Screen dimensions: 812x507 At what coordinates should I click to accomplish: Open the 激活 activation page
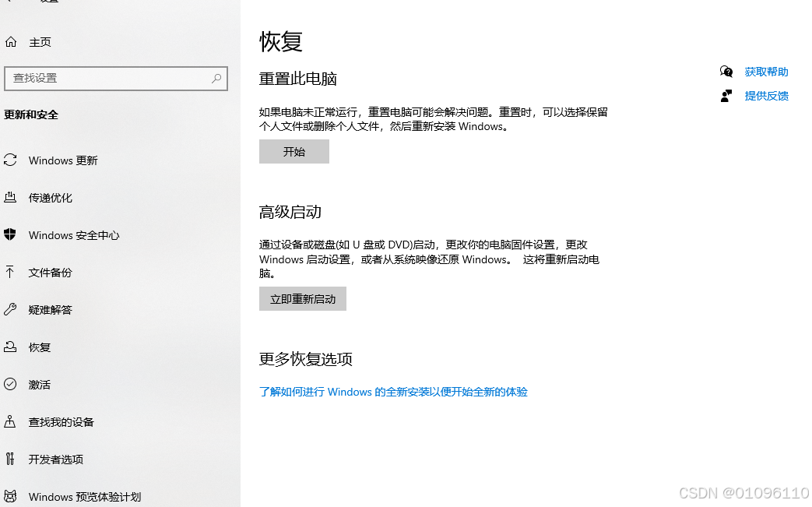click(x=40, y=384)
